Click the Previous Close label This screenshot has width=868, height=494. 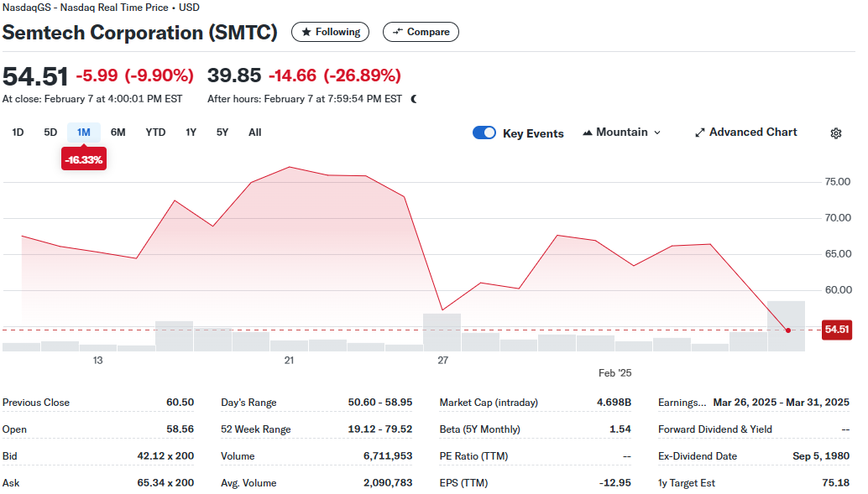coord(36,403)
